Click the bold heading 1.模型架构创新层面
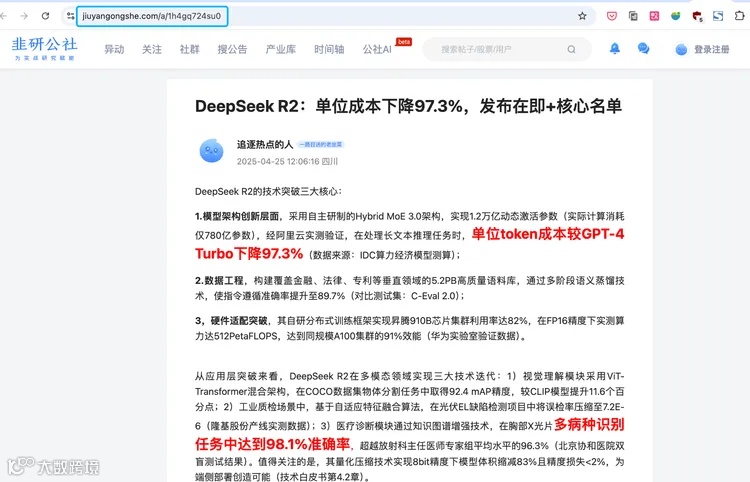 click(237, 216)
